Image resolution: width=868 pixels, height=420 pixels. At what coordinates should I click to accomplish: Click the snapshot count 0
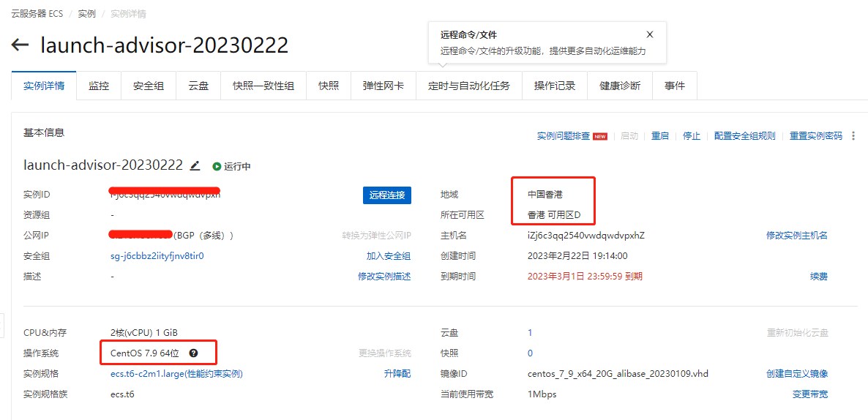[530, 353]
